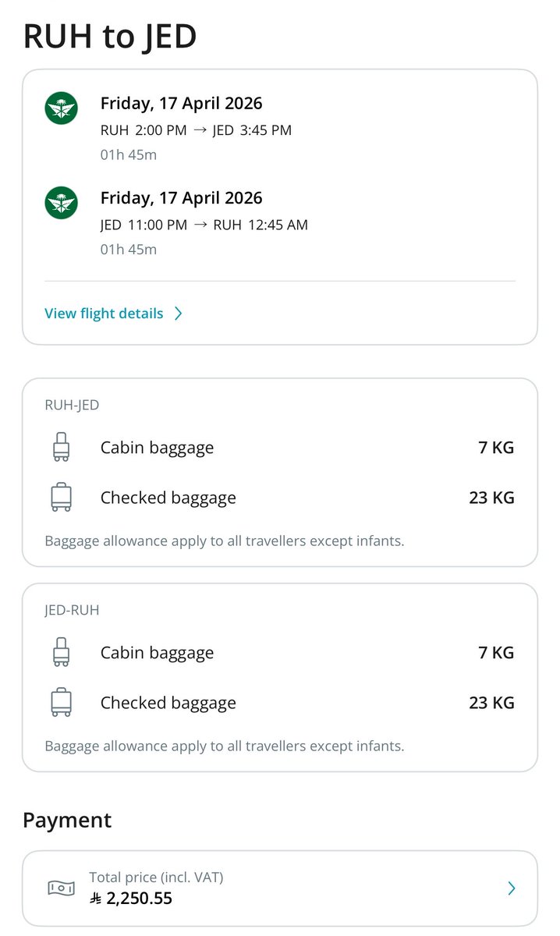Image resolution: width=560 pixels, height=936 pixels.
Task: Expand total price details with right chevron
Action: (512, 888)
